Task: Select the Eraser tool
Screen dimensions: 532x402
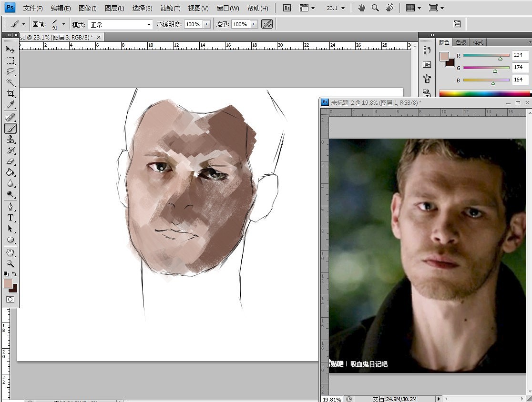Action: tap(10, 161)
